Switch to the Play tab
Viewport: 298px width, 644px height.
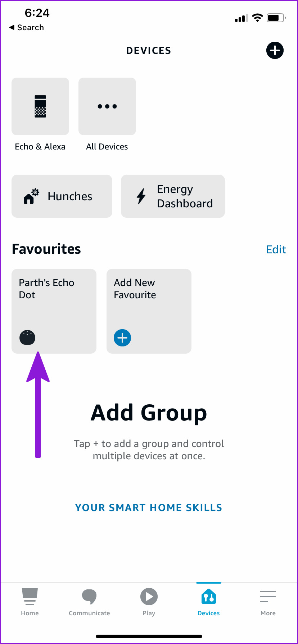tap(149, 602)
